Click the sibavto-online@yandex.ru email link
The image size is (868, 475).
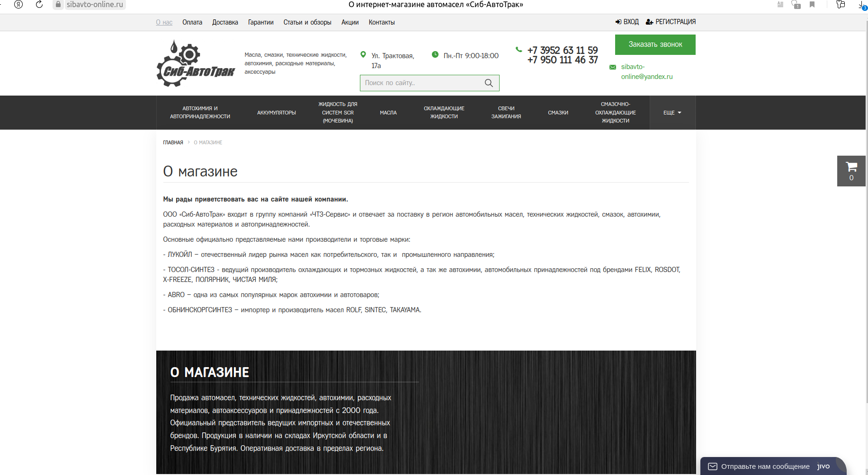point(647,71)
